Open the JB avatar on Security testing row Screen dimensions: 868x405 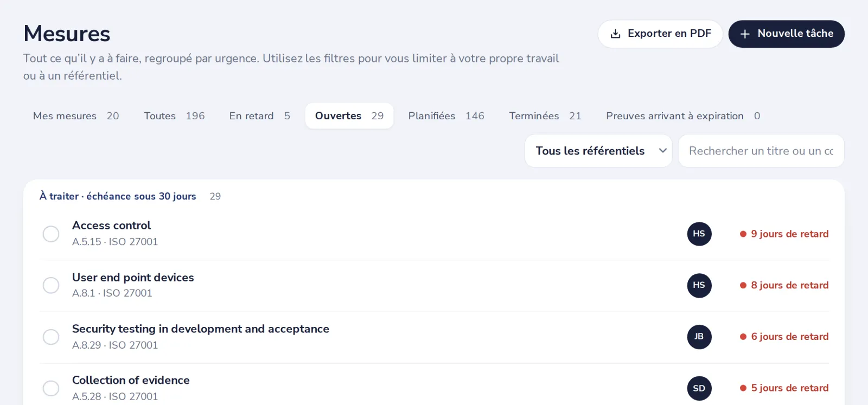699,337
